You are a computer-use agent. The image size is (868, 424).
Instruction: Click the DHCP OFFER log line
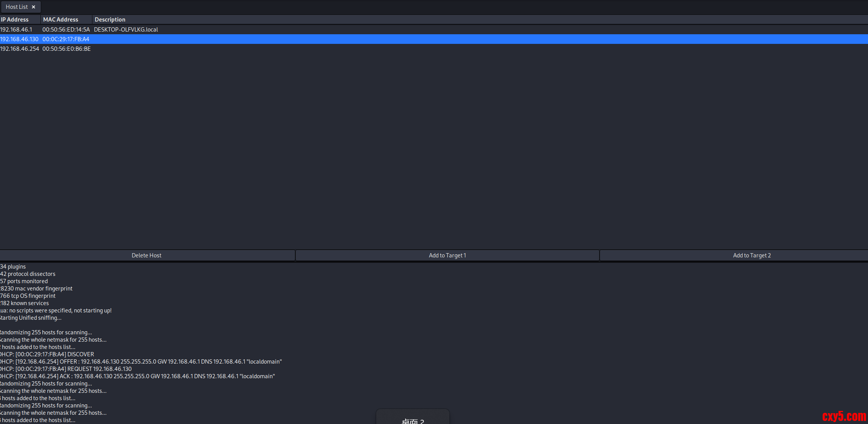141,362
